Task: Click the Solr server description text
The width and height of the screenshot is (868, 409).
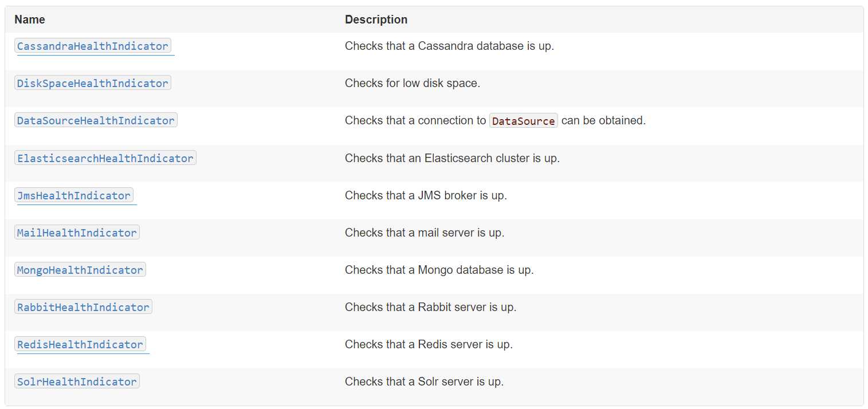Action: (x=424, y=382)
